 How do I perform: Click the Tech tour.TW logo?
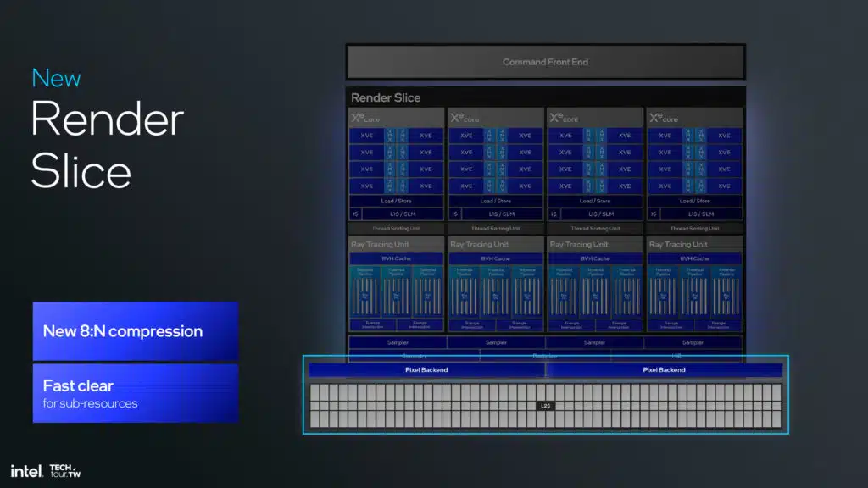tap(64, 471)
